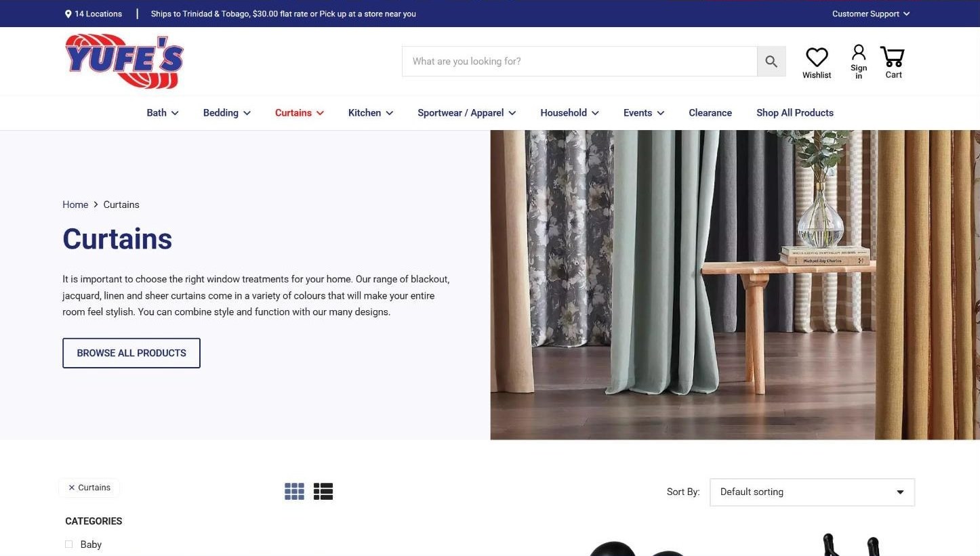Expand the Curtains menu

pos(300,113)
